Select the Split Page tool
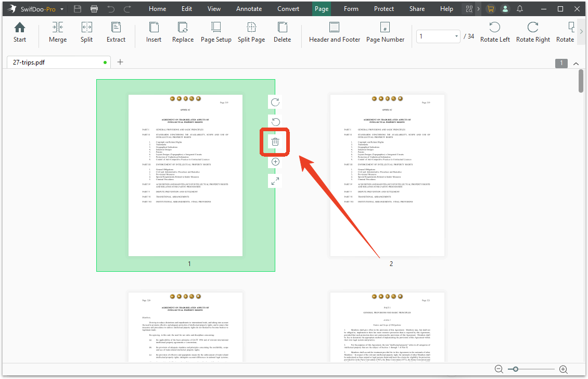Screen dimensions: 588x379 [x=251, y=32]
